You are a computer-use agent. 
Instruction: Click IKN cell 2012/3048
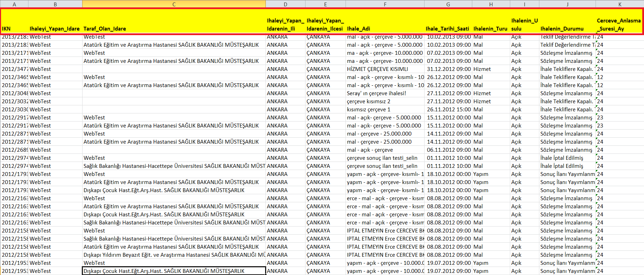(x=14, y=93)
